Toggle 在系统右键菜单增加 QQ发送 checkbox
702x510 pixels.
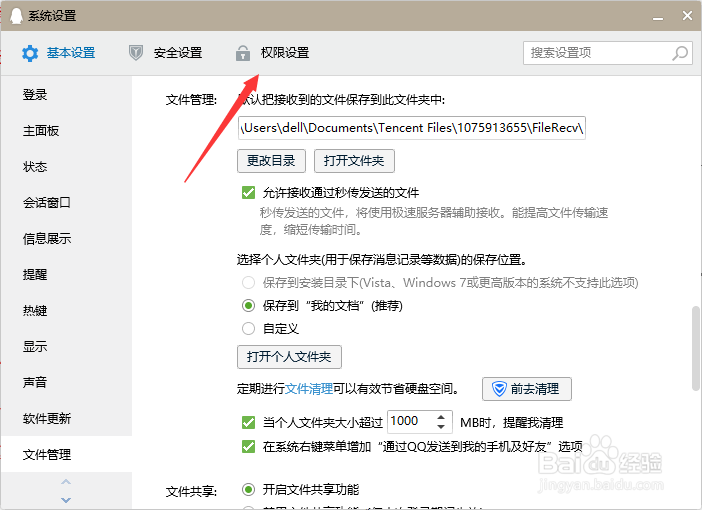click(248, 446)
